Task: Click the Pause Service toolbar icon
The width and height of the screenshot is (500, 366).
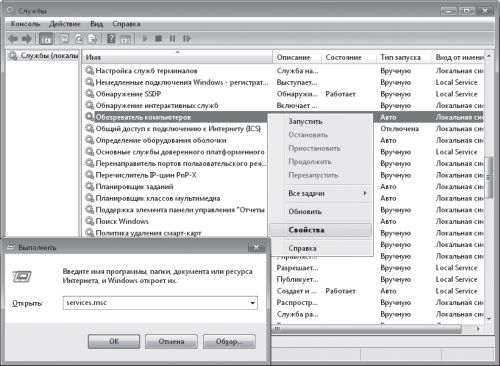Action: coord(172,39)
